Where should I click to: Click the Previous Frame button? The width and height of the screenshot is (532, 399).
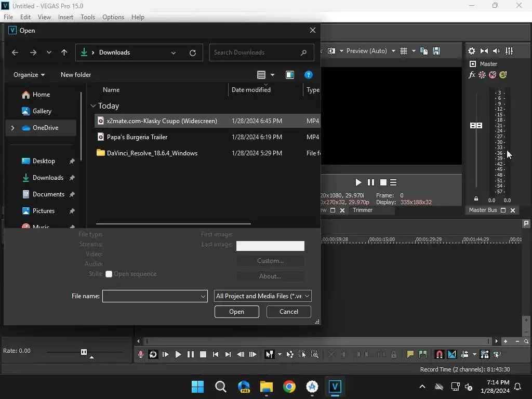point(241,354)
